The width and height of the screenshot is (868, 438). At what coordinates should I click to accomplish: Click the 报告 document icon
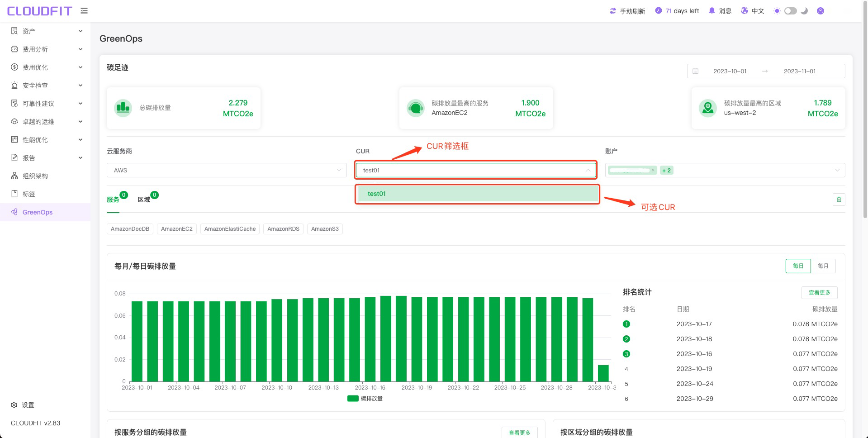tap(14, 157)
